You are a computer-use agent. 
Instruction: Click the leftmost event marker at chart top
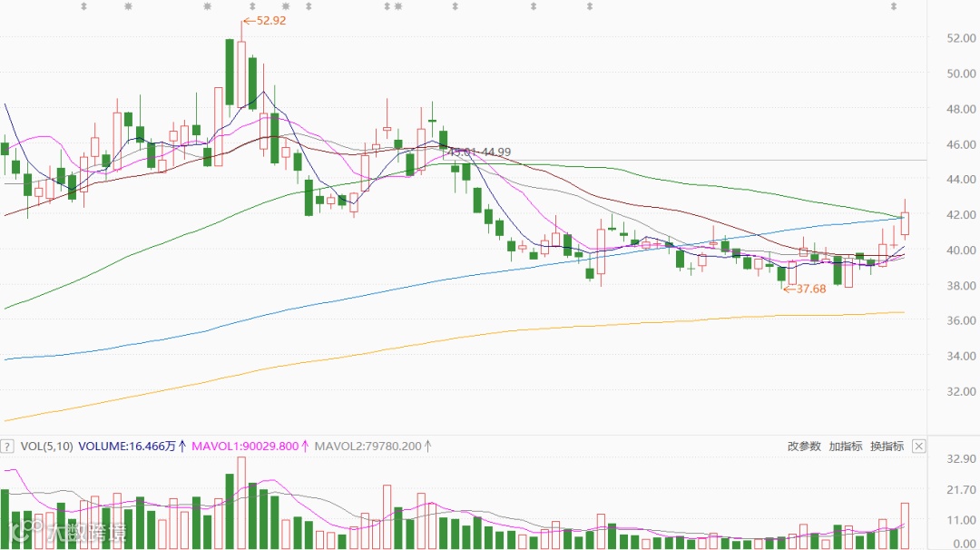point(84,6)
